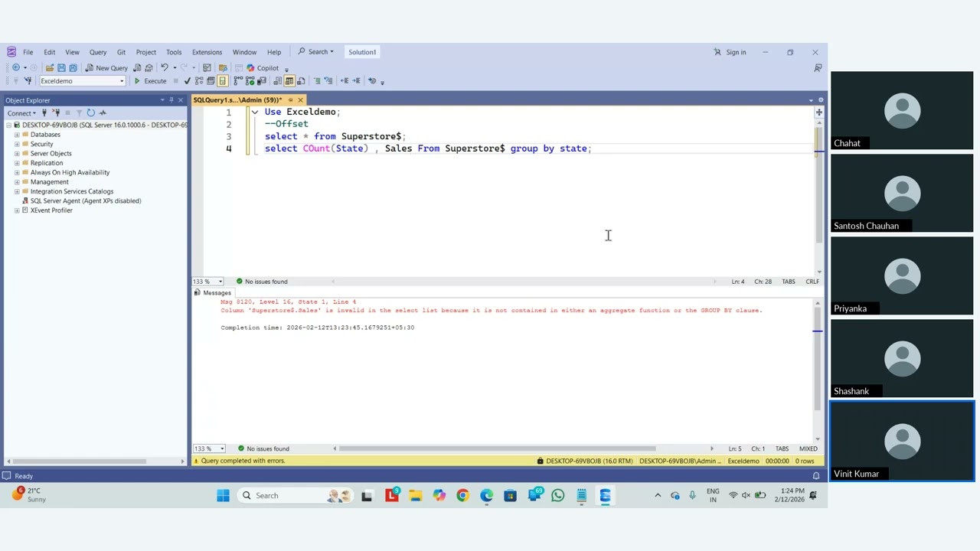980x551 pixels.
Task: Expand the XEvent Profiler node
Action: pos(17,210)
